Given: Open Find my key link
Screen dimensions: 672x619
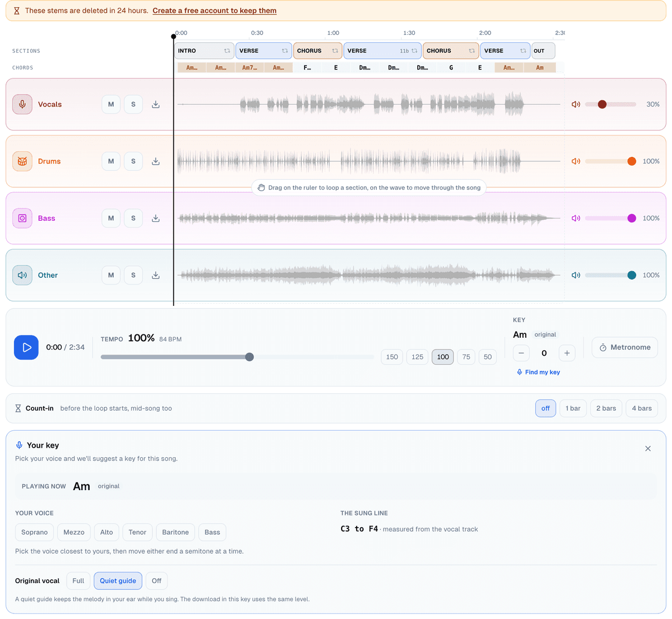Looking at the screenshot, I should [x=538, y=372].
